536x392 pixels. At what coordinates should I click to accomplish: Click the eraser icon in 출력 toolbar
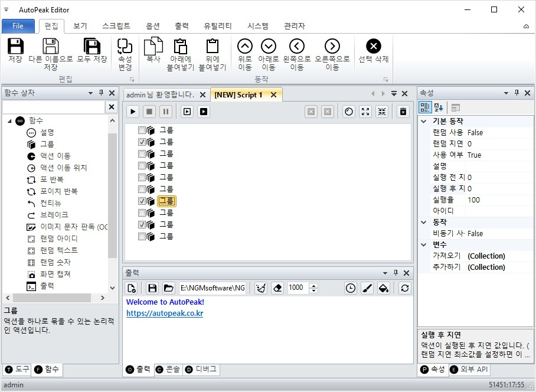(x=277, y=288)
